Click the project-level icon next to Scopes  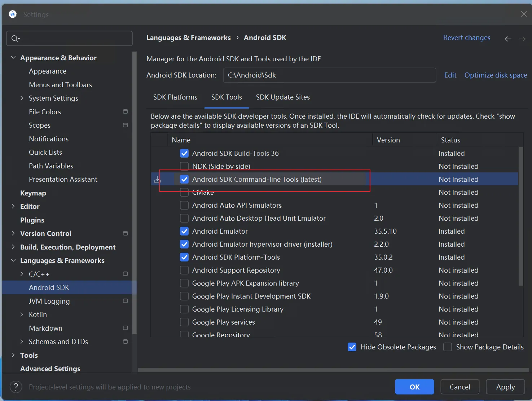[125, 125]
